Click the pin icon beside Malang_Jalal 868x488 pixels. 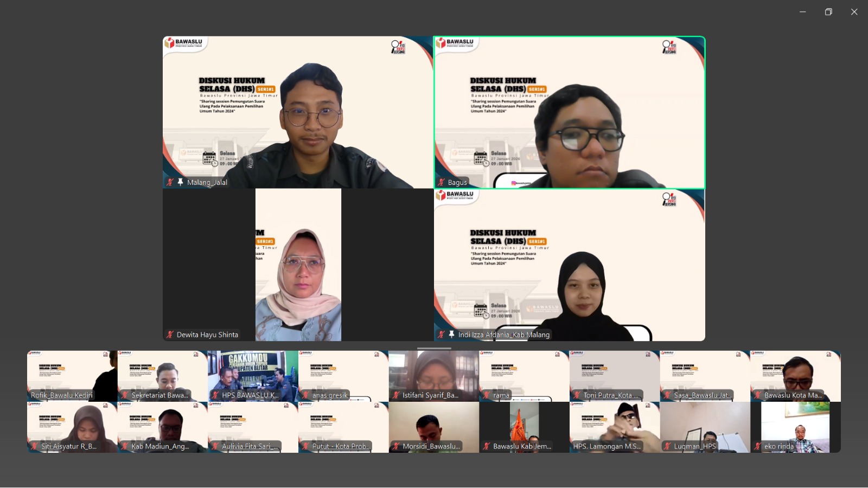click(x=181, y=182)
